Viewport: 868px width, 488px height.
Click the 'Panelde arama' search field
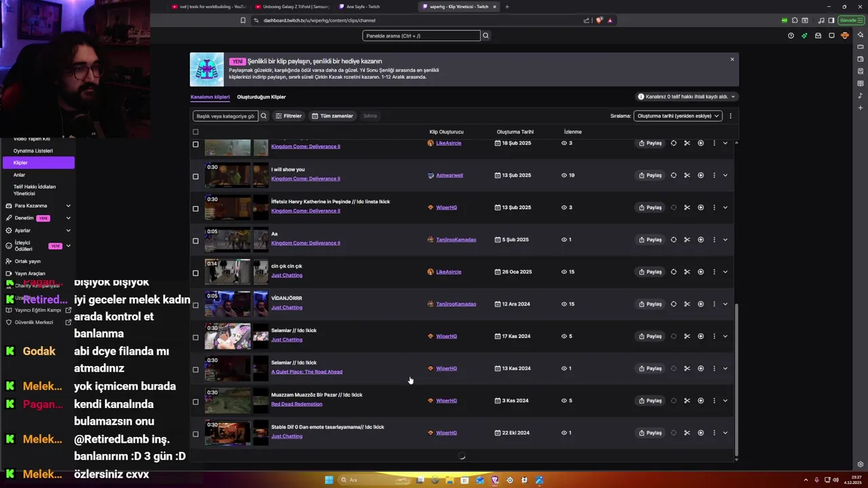tap(421, 35)
